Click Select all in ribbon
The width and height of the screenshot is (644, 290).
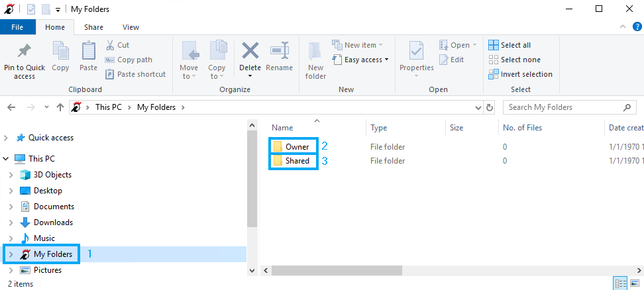pos(510,45)
